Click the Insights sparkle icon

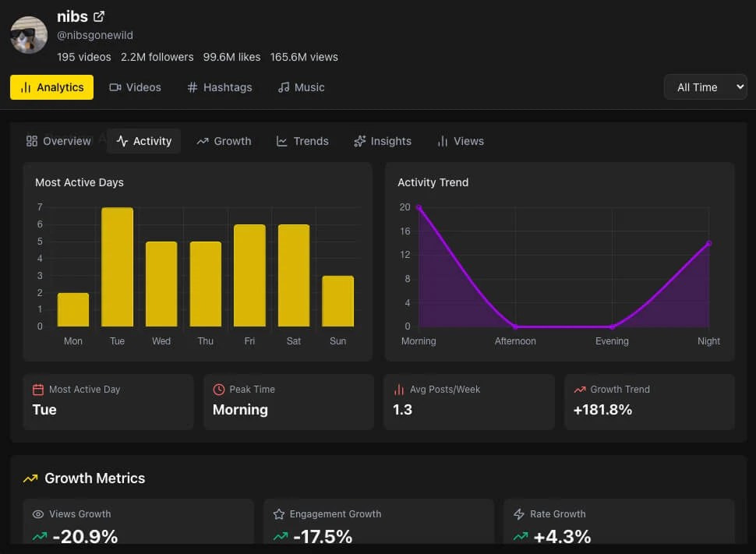click(x=359, y=141)
